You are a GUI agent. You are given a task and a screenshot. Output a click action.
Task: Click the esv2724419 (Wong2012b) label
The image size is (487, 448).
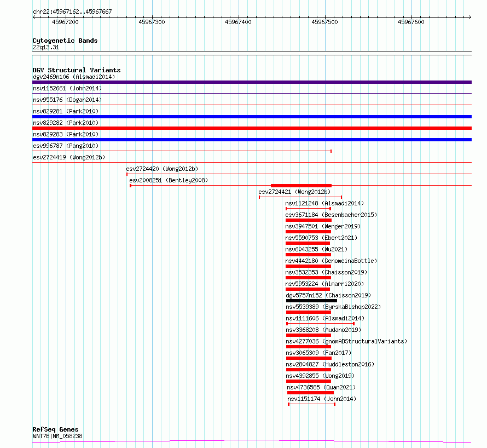click(x=69, y=157)
